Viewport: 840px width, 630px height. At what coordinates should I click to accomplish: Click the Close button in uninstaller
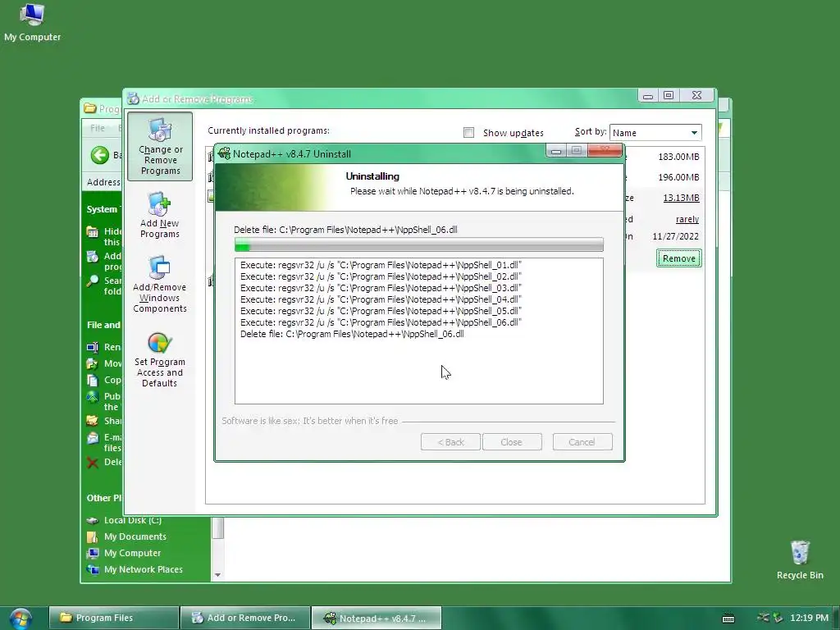pyautogui.click(x=512, y=442)
